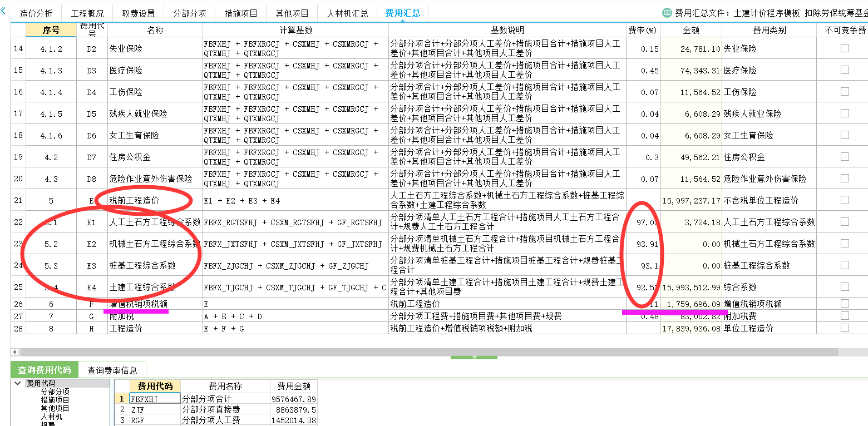Open the 查询费率信息 tab
Image resolution: width=868 pixels, height=426 pixels.
click(112, 370)
